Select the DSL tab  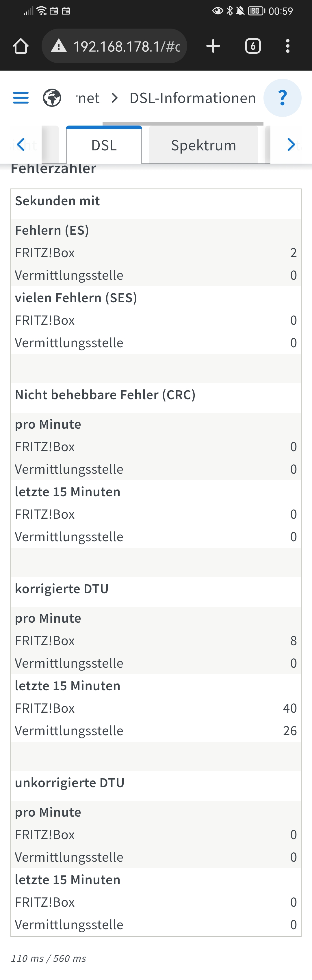pos(104,145)
